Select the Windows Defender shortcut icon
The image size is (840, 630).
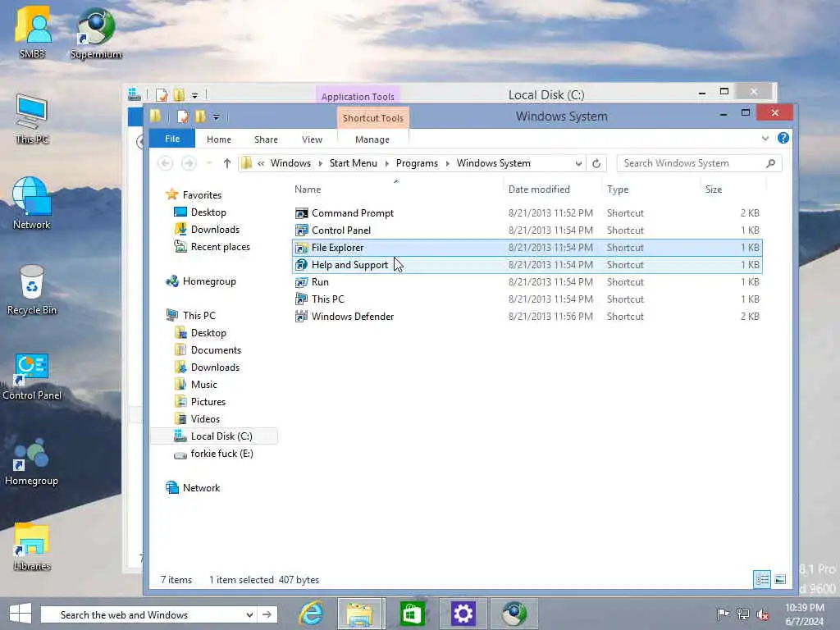[302, 316]
